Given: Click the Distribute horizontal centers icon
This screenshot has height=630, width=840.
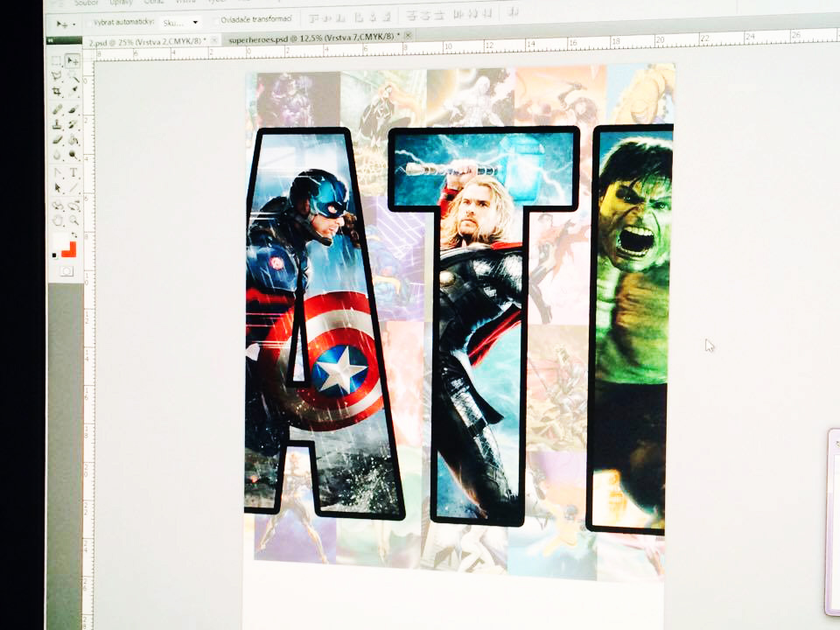Looking at the screenshot, I should [x=472, y=12].
